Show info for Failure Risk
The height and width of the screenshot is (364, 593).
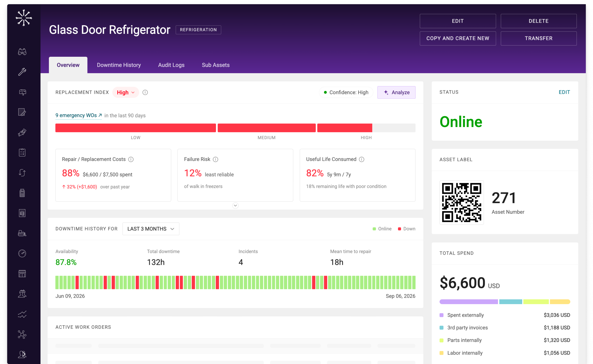tap(216, 159)
